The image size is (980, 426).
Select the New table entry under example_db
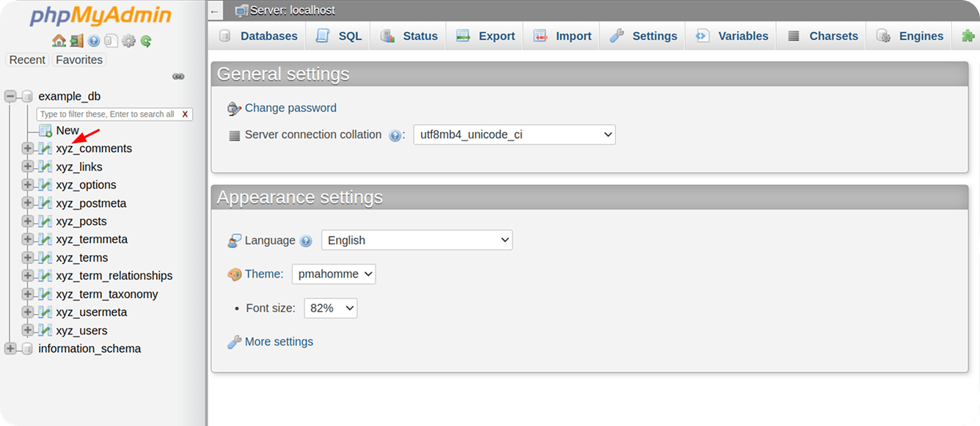pyautogui.click(x=67, y=131)
